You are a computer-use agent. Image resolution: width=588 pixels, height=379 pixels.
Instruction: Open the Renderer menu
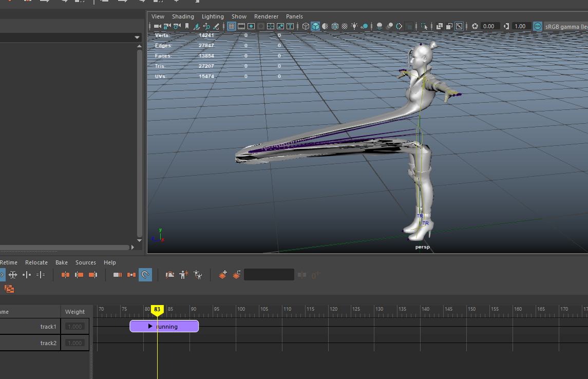click(266, 16)
